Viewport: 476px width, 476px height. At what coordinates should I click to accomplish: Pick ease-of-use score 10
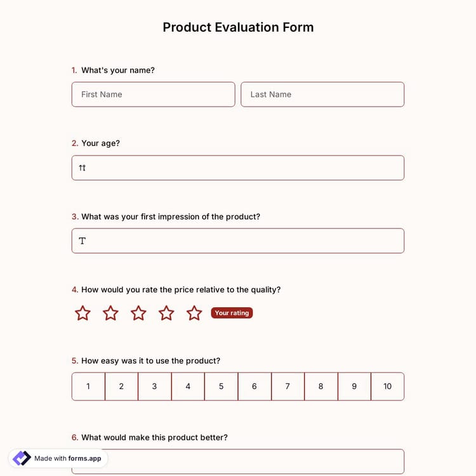pos(387,387)
